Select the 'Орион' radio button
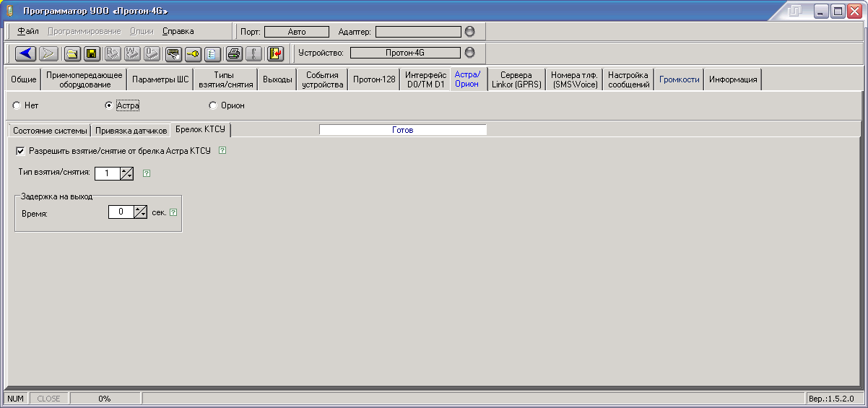The image size is (868, 408). (x=212, y=105)
